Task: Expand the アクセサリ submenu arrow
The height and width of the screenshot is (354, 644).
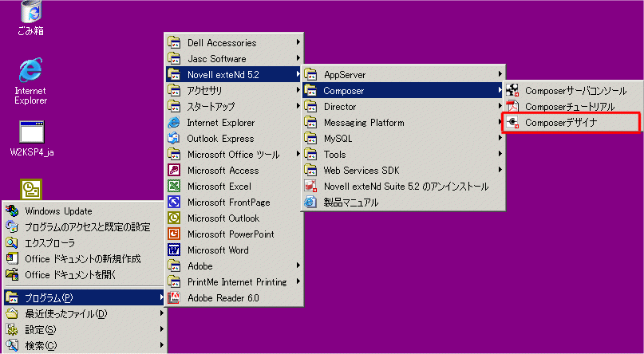Action: [x=298, y=90]
